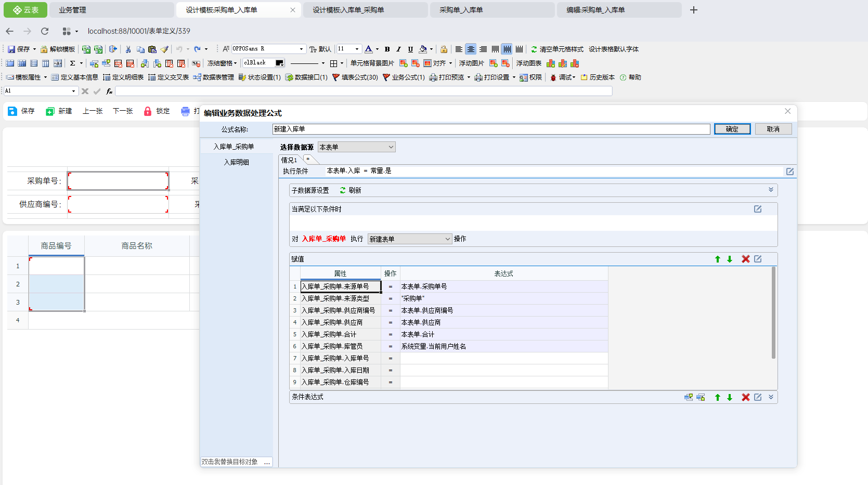
Task: Click the 确定 button
Action: (x=732, y=129)
